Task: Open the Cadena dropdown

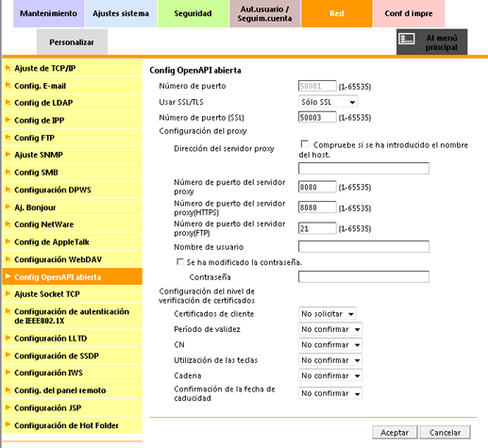Action: (x=330, y=375)
